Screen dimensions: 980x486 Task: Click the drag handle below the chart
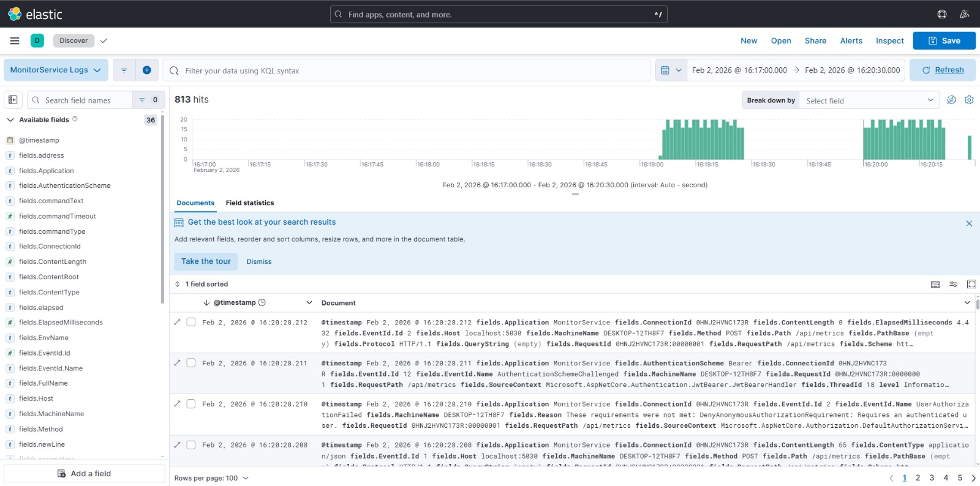point(575,194)
